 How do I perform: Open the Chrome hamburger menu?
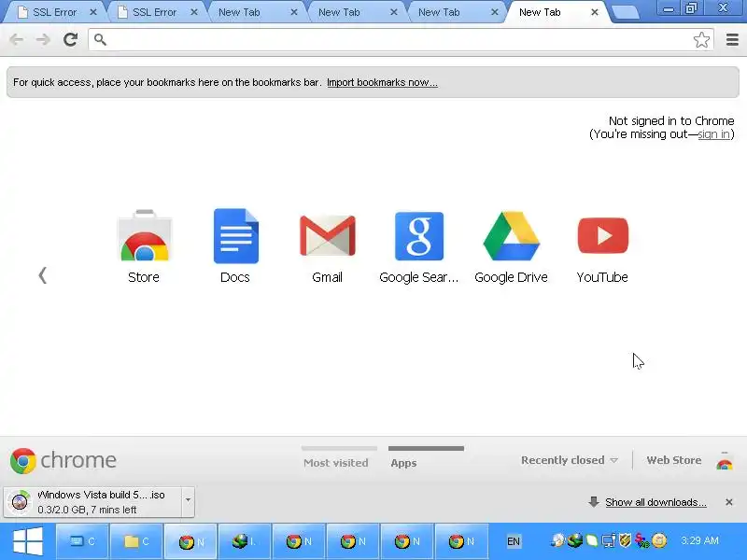[732, 39]
